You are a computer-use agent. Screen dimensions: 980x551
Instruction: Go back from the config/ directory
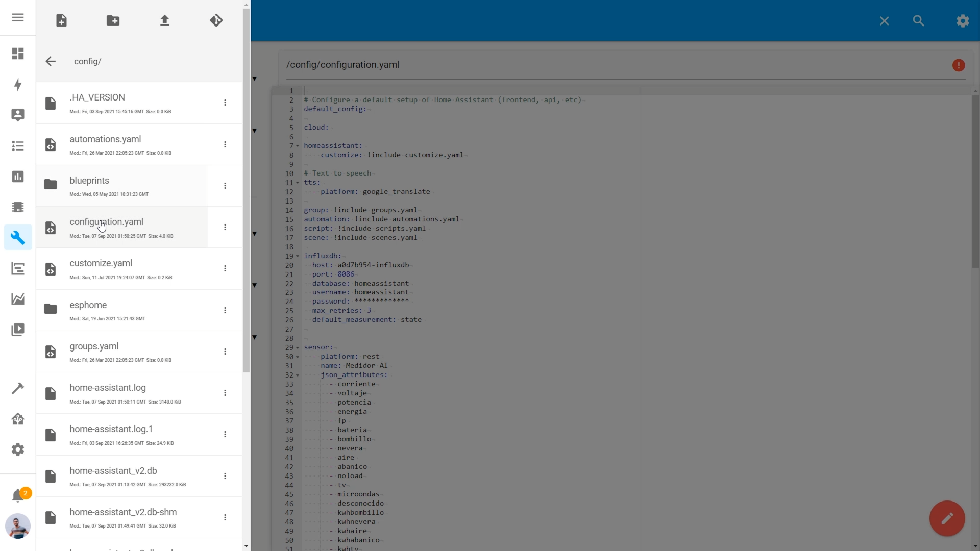(x=51, y=61)
